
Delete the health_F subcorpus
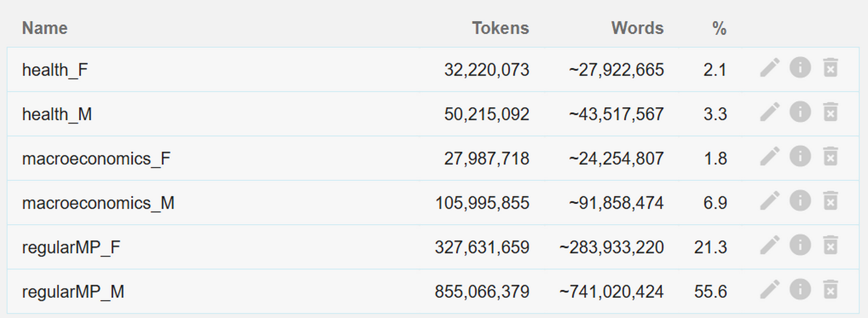click(830, 68)
